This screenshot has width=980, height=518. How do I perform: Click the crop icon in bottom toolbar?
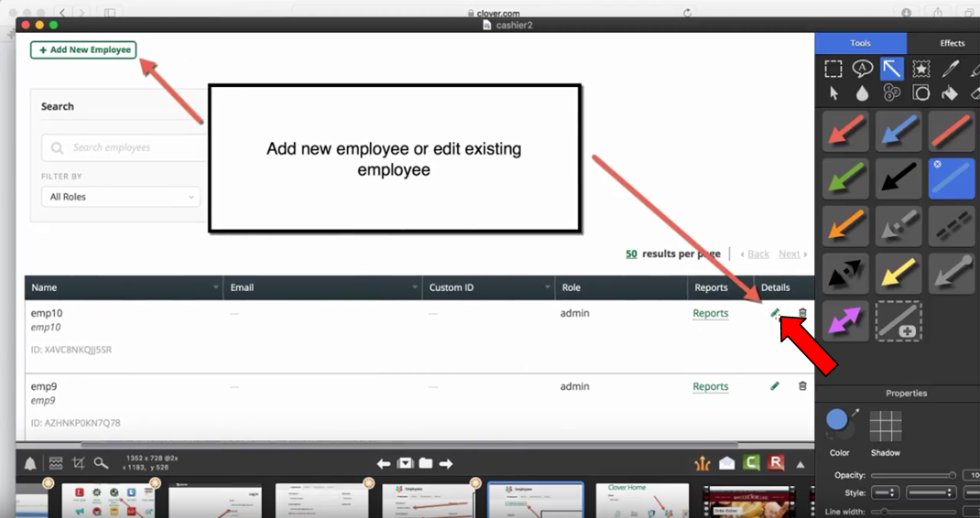(78, 463)
